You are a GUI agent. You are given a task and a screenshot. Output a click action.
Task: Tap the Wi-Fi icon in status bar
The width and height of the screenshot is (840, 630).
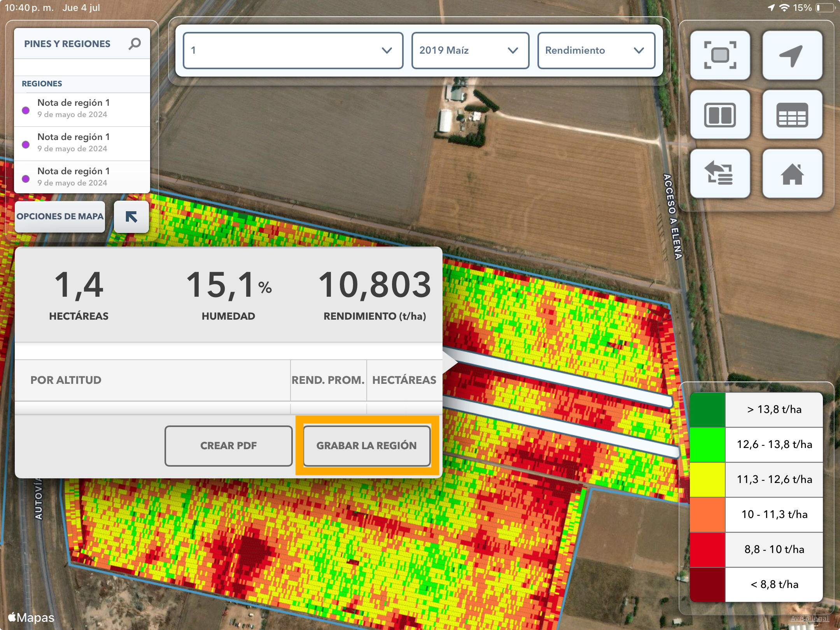pos(784,8)
